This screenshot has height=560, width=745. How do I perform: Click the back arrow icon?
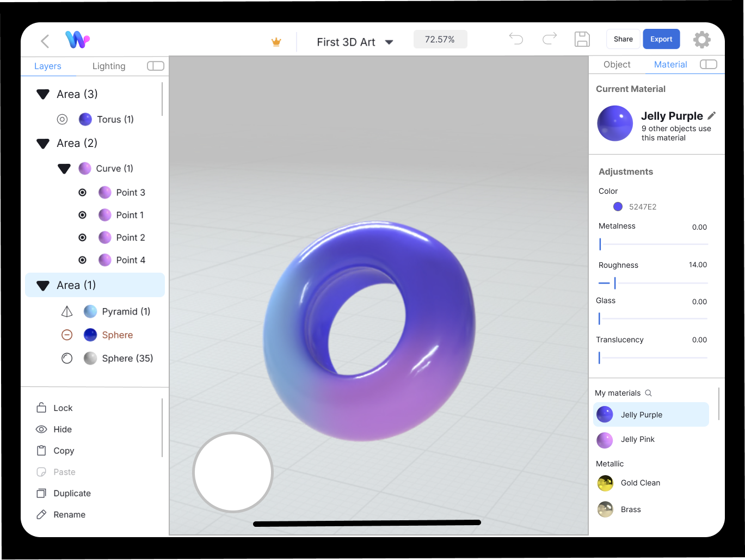click(x=45, y=41)
